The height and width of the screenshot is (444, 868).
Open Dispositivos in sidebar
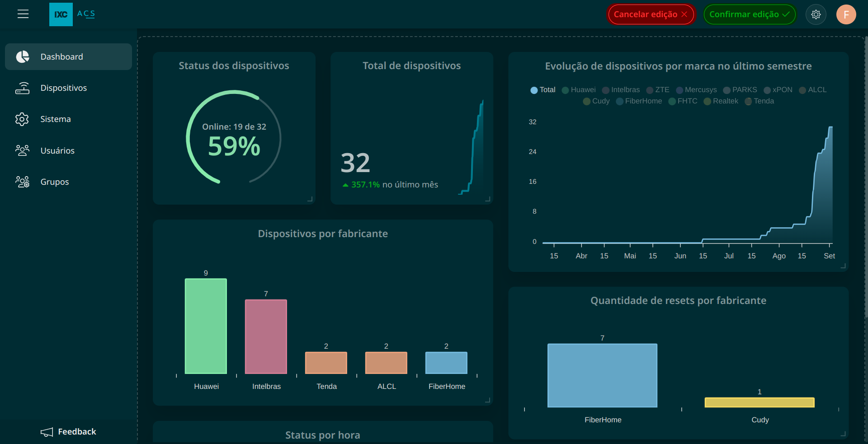68,88
